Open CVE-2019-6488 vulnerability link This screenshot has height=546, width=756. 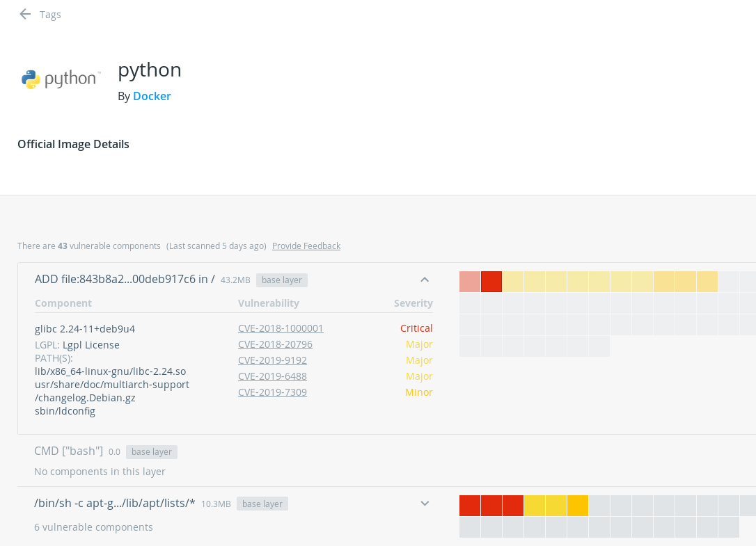click(272, 376)
